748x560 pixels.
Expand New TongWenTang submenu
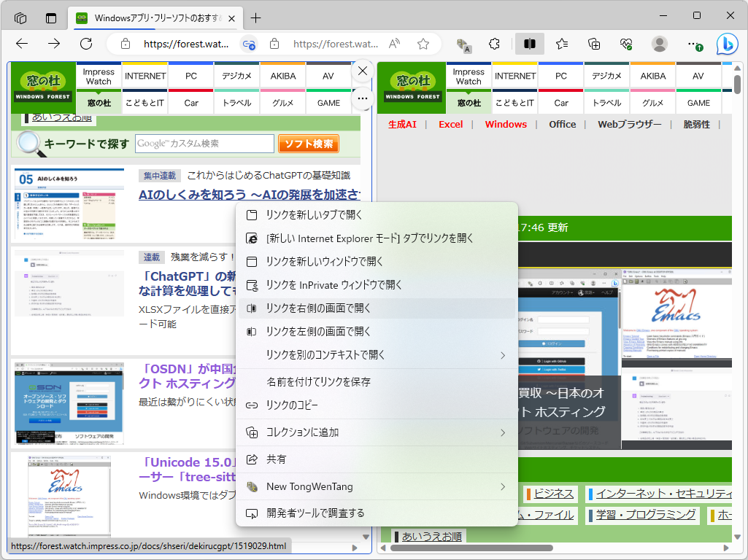(x=377, y=486)
